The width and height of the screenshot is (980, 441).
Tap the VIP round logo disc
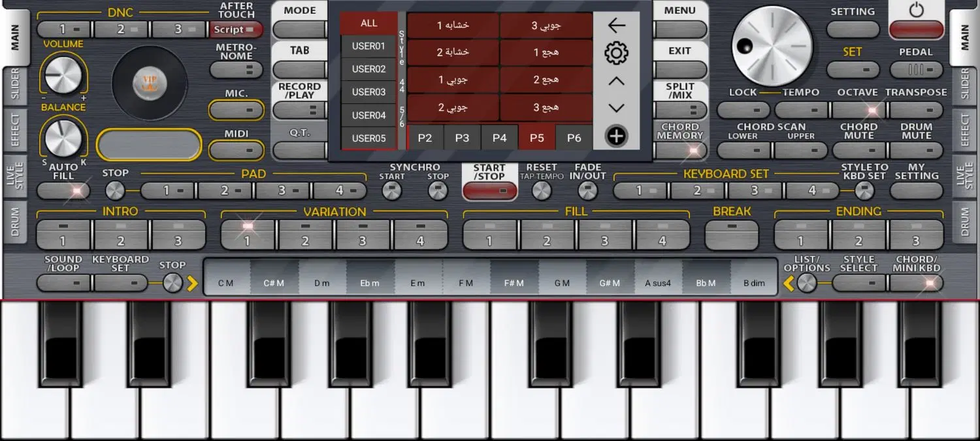click(x=150, y=83)
